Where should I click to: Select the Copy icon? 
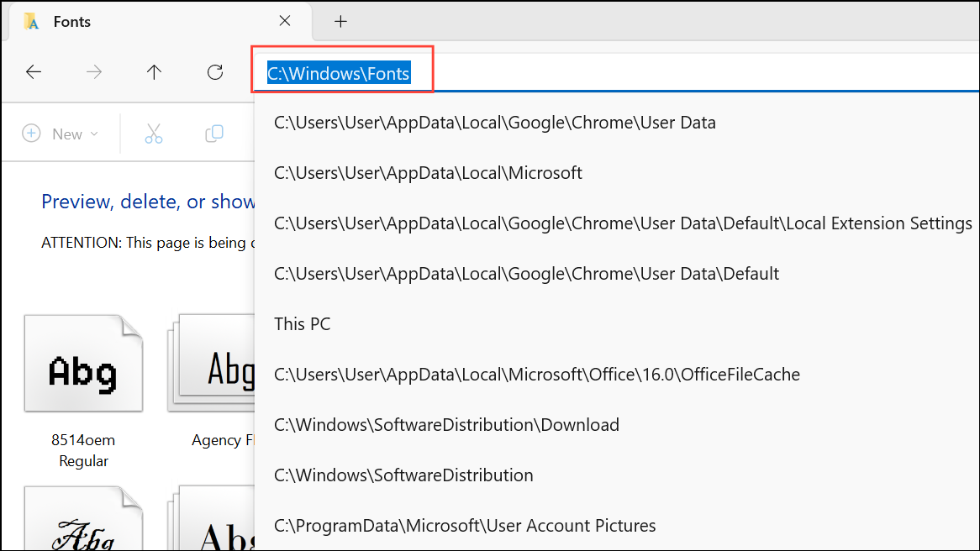[214, 133]
